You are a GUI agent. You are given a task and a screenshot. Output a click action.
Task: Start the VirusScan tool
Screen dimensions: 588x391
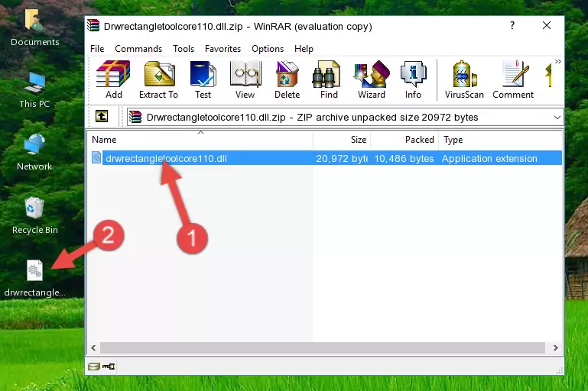(x=464, y=79)
